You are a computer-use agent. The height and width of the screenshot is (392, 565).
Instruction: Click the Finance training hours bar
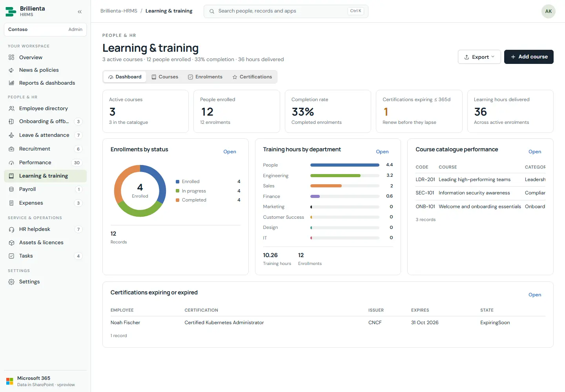tap(315, 196)
